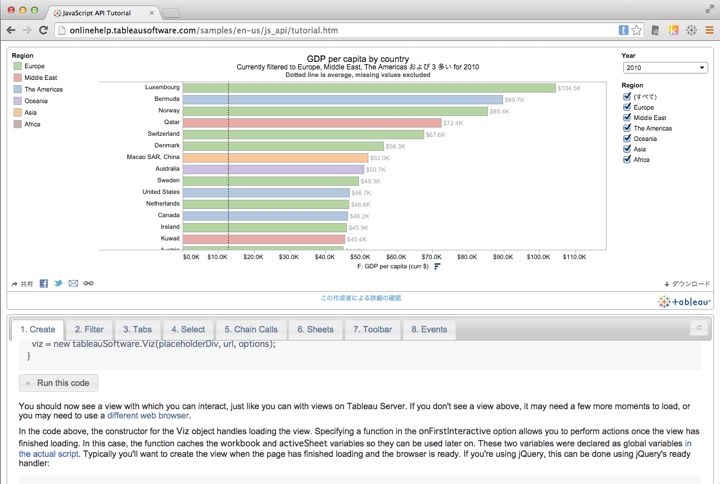Screen dimensions: 720x484
Task: Open the Year dropdown showing 2010
Action: coord(665,68)
